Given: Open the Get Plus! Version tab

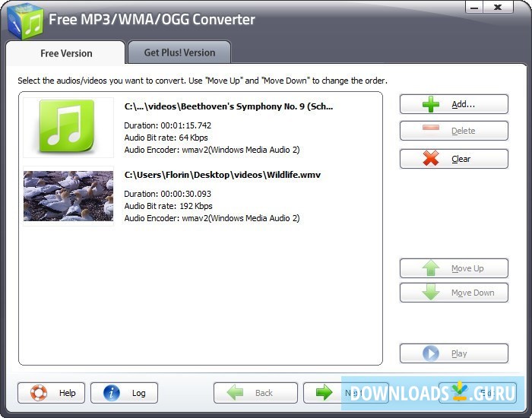Looking at the screenshot, I should [179, 52].
